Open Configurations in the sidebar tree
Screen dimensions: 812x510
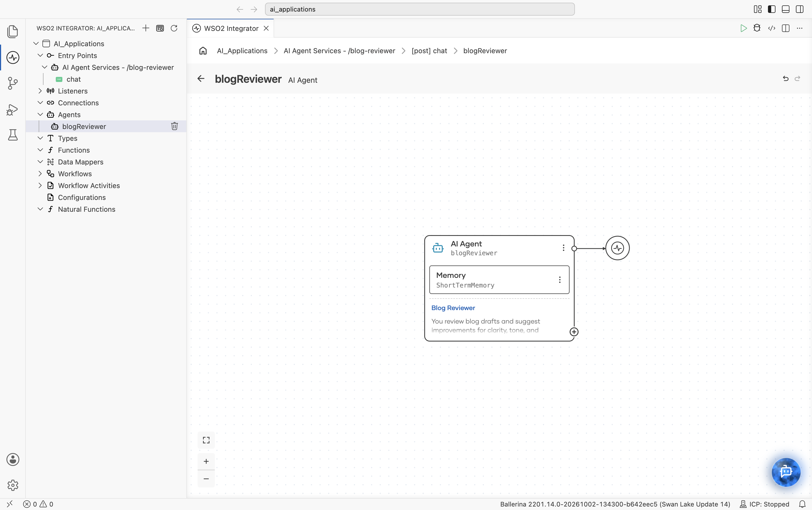click(x=82, y=197)
